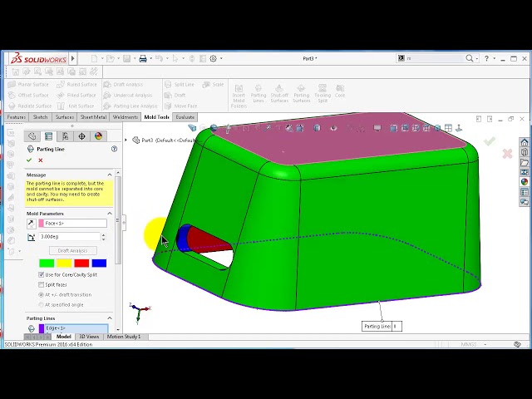
Task: Switch to the Evaluate ribbon tab
Action: 185,117
